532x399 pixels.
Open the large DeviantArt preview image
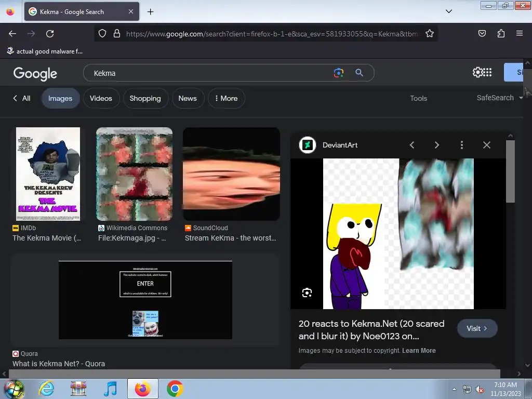coord(398,234)
